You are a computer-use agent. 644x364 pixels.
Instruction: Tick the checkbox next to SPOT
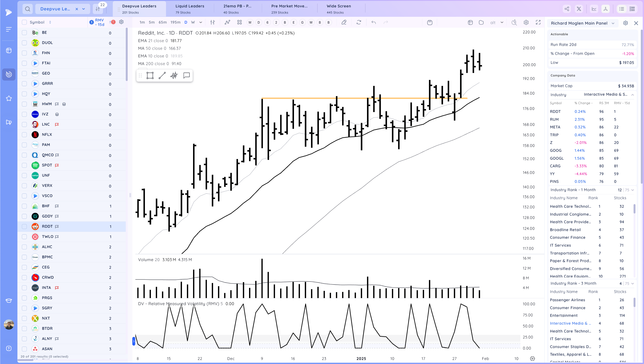point(24,165)
